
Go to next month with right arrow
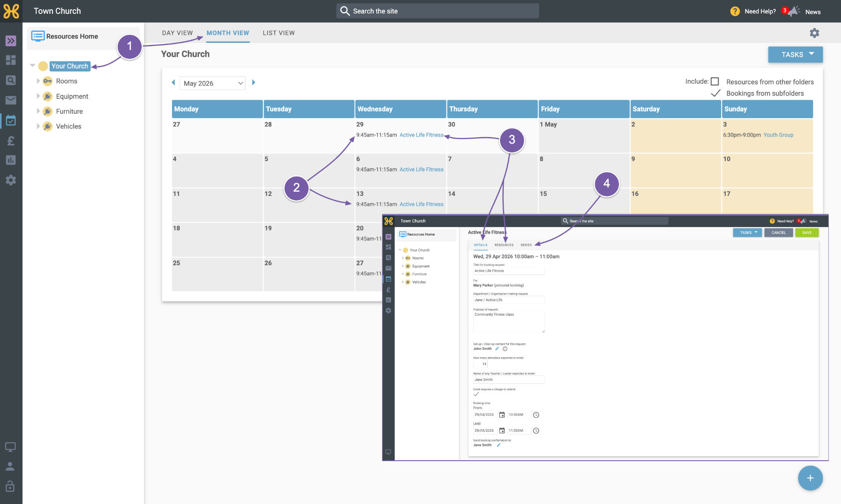tap(254, 82)
